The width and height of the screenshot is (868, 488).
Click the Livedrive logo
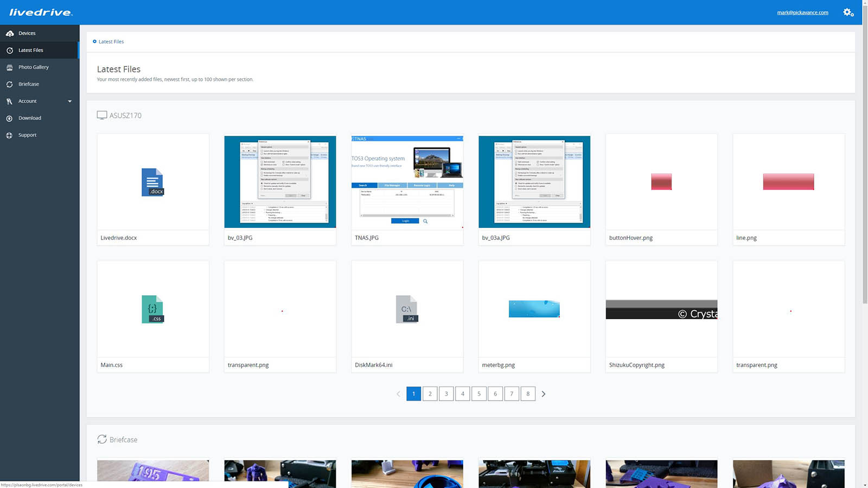[41, 12]
